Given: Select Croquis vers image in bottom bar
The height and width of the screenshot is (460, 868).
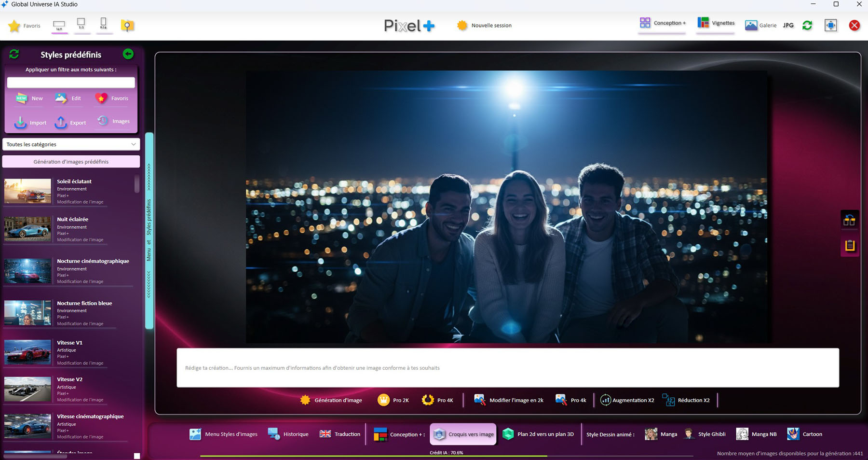Looking at the screenshot, I should point(463,434).
